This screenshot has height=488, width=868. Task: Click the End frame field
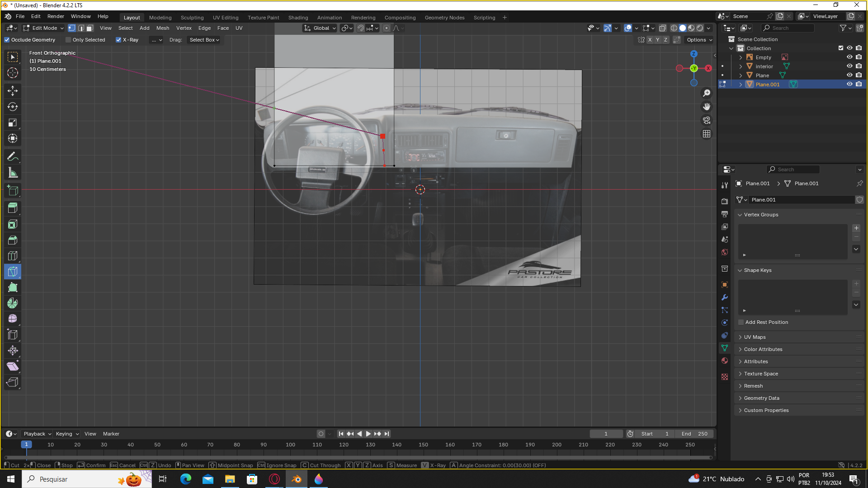[694, 434]
